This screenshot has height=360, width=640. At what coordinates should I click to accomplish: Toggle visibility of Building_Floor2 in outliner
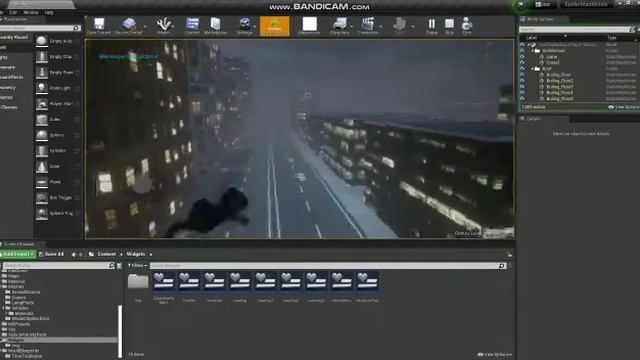[x=522, y=81]
